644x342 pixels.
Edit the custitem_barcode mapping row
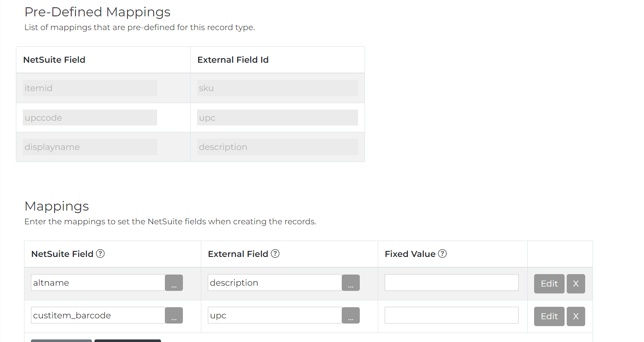click(549, 316)
